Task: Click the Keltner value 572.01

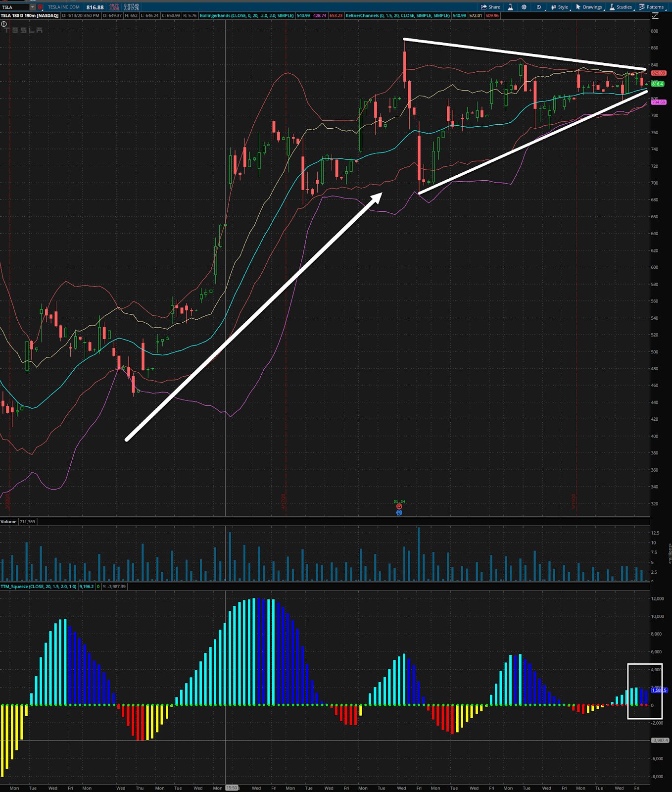Action: tap(476, 16)
